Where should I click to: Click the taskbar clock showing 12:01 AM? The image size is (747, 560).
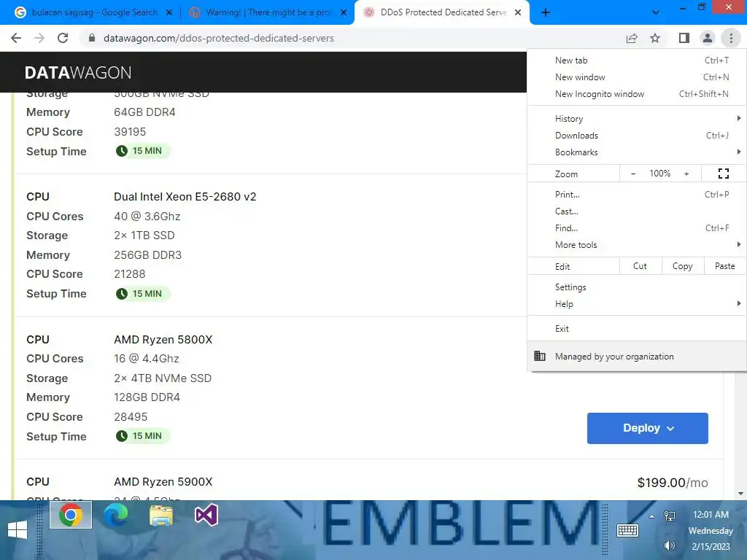click(x=711, y=530)
